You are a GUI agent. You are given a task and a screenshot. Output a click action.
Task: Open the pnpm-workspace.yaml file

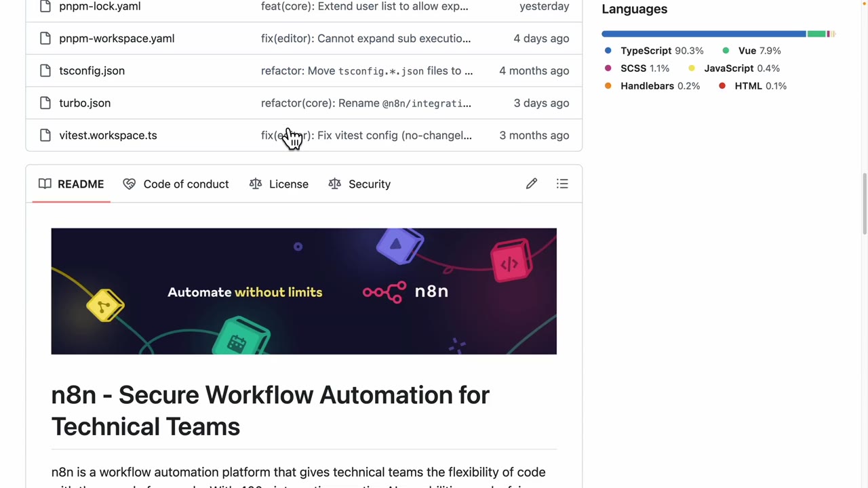click(117, 39)
